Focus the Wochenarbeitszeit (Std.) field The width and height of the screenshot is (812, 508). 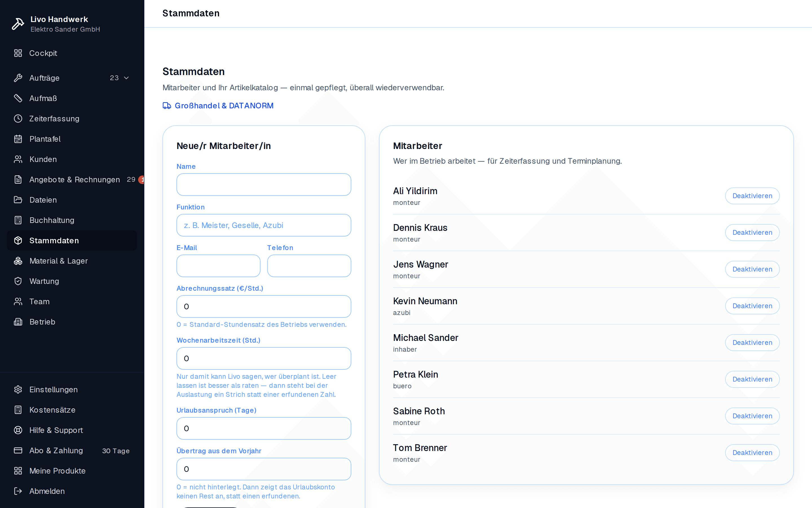click(x=264, y=358)
